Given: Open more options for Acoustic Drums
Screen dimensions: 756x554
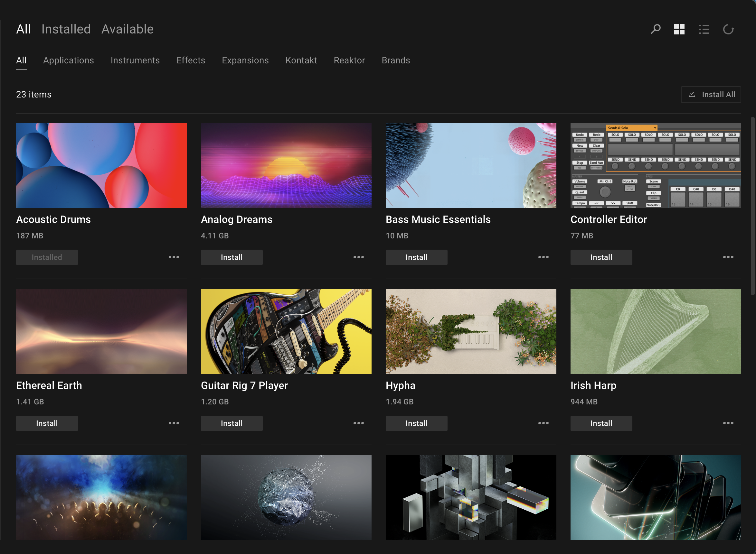Looking at the screenshot, I should click(174, 257).
